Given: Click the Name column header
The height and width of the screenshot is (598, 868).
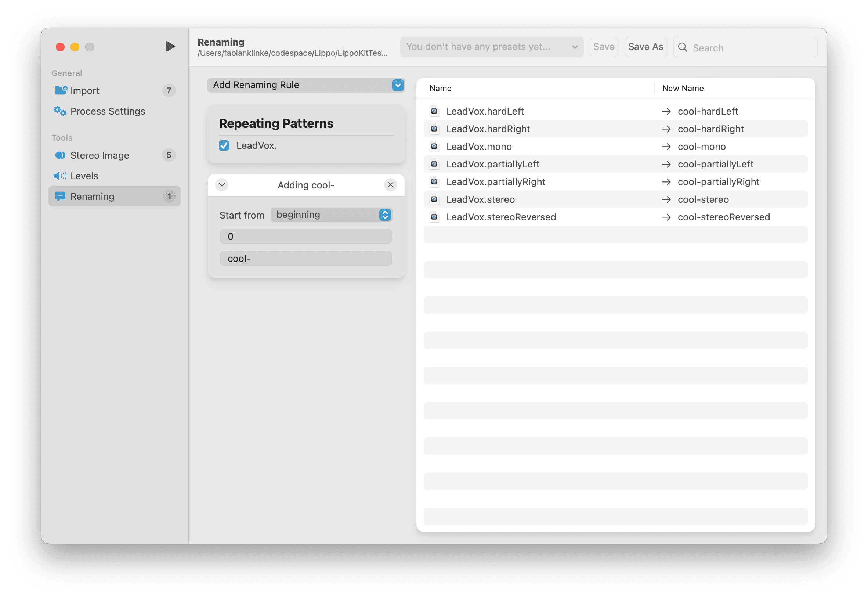Looking at the screenshot, I should pos(440,89).
